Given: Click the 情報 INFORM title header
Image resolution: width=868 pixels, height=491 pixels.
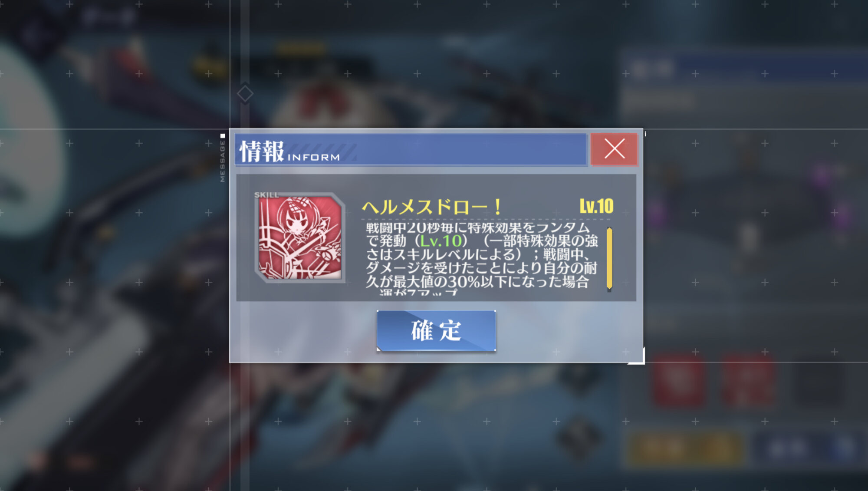Looking at the screenshot, I should coord(411,150).
